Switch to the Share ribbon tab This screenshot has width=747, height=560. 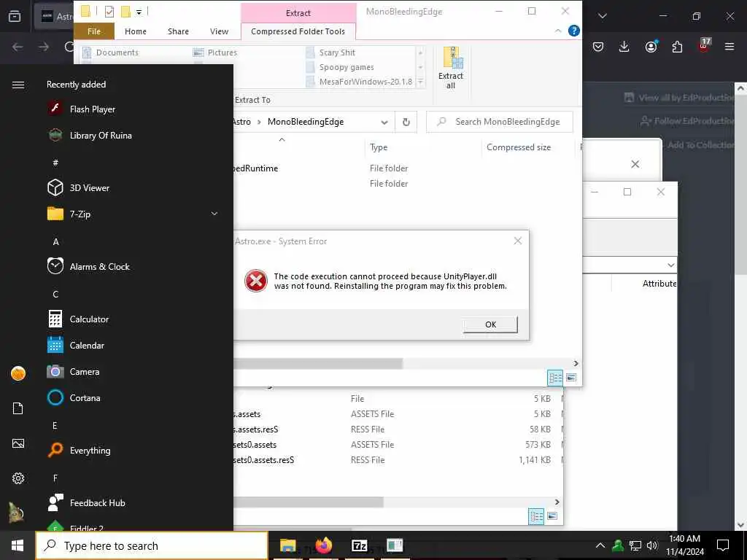click(178, 31)
